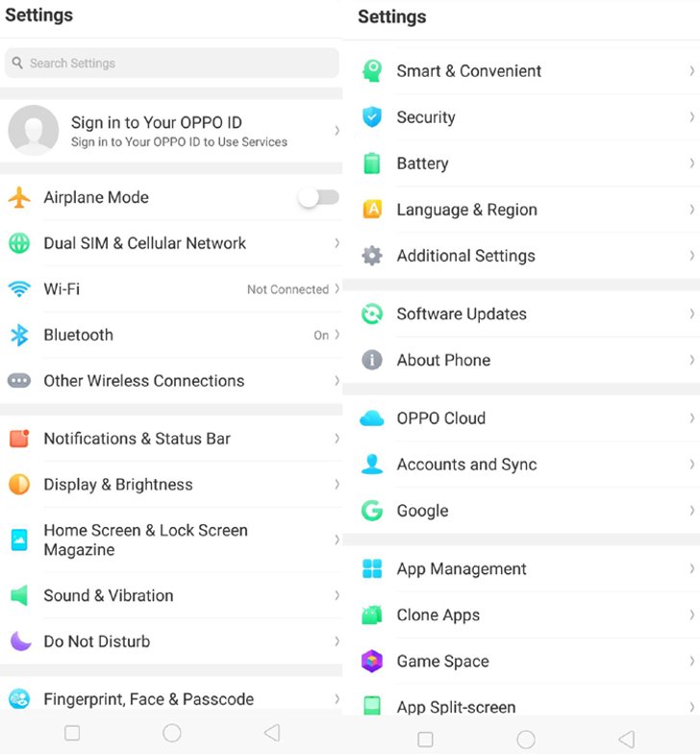700x754 pixels.
Task: Sign in to Your OPPO ID
Action: (171, 131)
